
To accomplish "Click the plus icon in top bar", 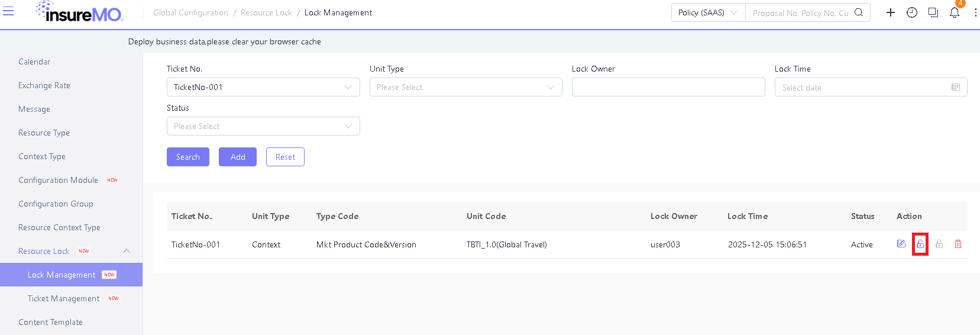I will (891, 12).
